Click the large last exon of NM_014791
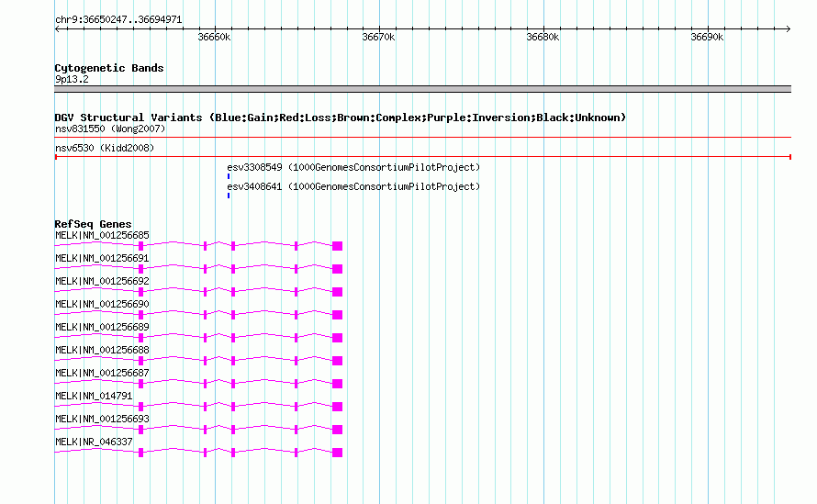817x504 pixels. 337,407
